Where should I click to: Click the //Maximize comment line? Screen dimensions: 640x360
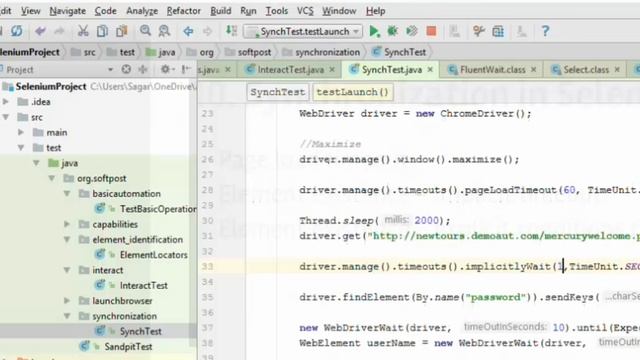[330, 144]
